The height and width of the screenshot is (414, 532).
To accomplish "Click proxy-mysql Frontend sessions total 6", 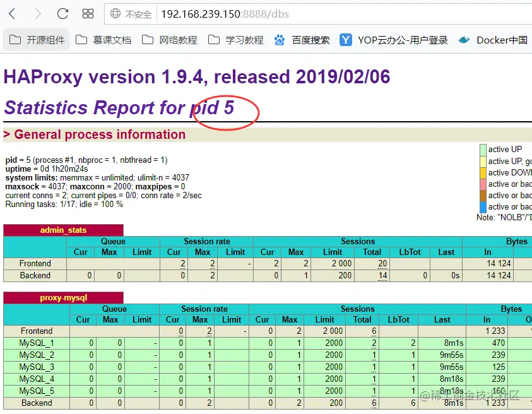I will 374,331.
